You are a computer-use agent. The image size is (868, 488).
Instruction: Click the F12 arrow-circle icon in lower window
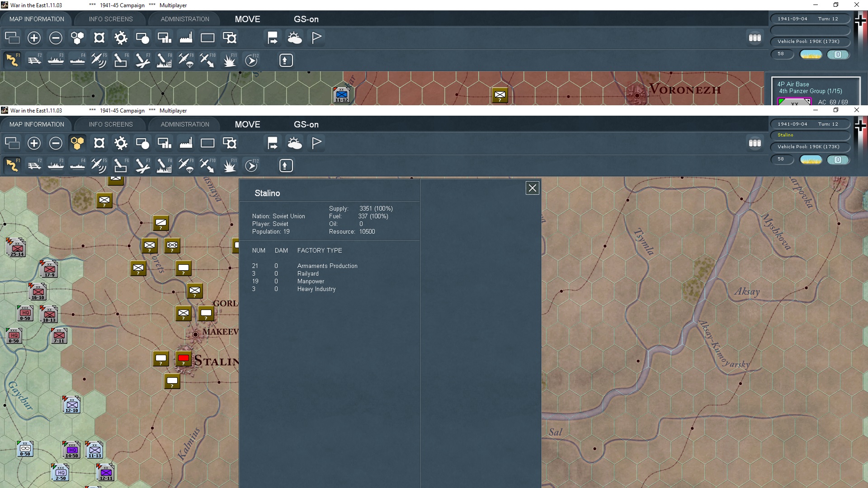point(251,166)
